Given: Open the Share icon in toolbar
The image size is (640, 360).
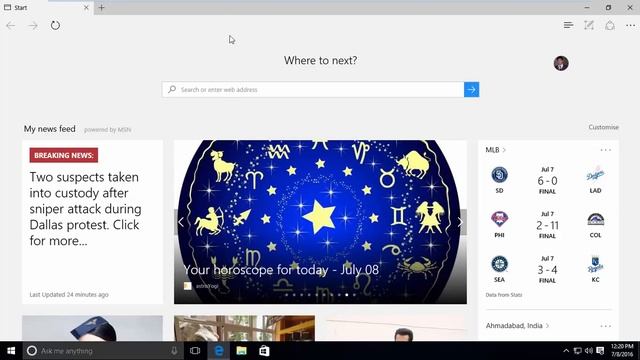Looking at the screenshot, I should point(610,25).
